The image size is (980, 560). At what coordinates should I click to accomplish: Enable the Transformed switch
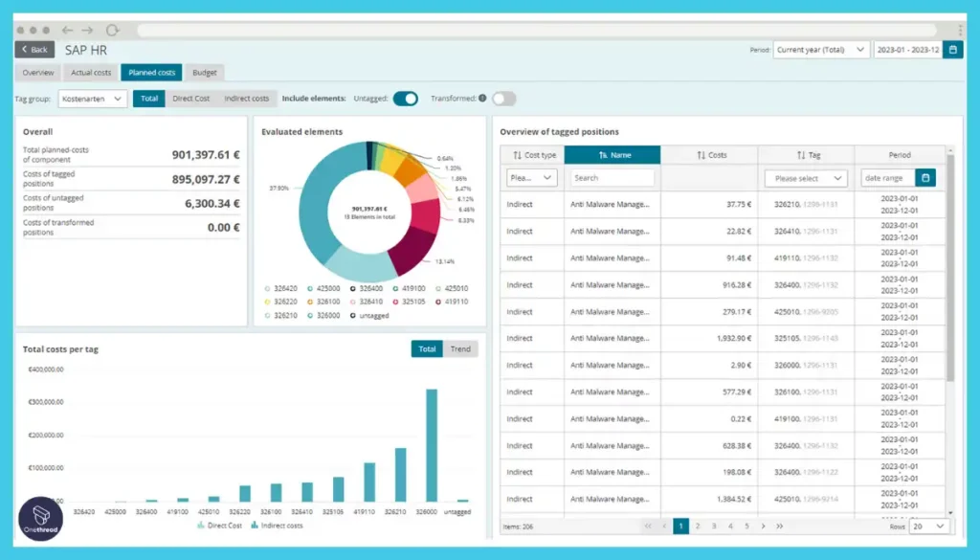click(x=503, y=99)
